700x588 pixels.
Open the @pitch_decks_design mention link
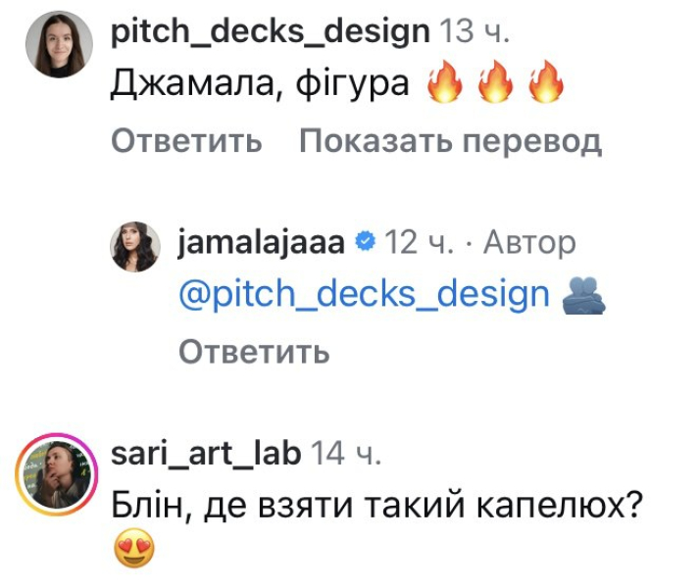[x=365, y=294]
